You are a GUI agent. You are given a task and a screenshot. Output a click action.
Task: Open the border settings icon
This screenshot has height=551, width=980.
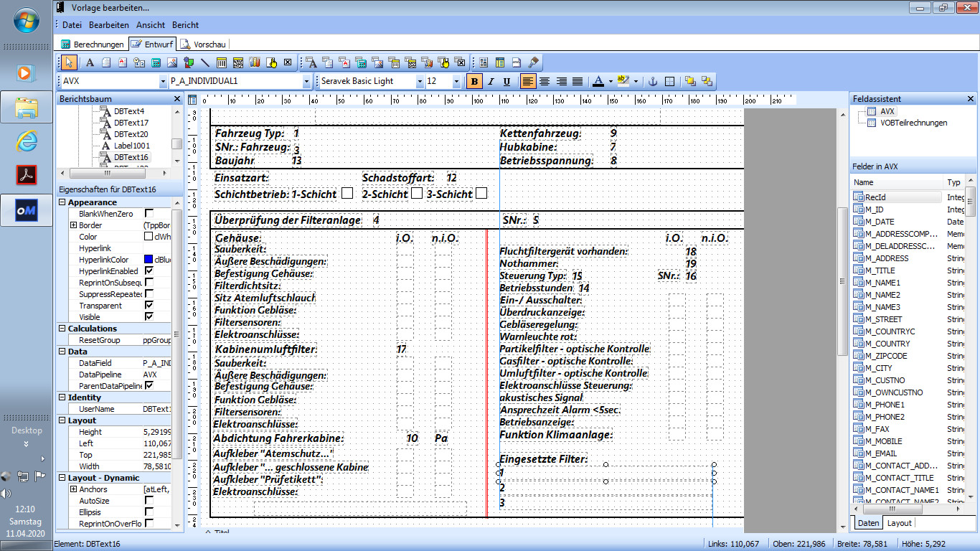pos(669,81)
